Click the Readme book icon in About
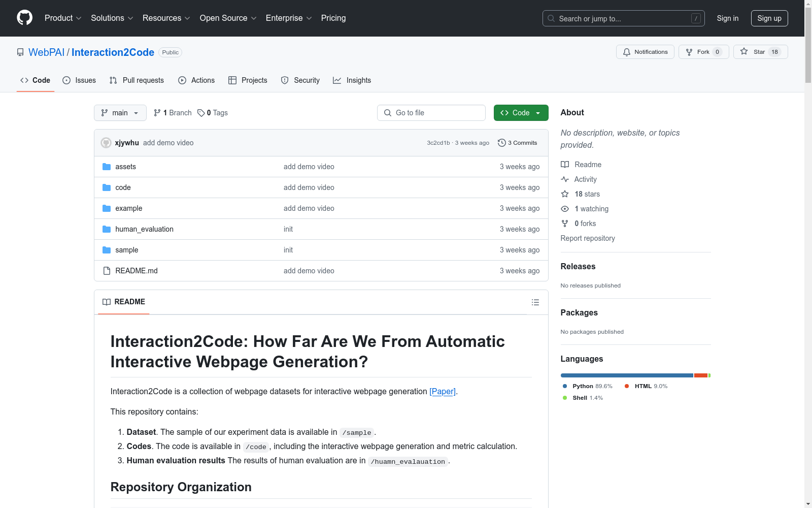This screenshot has height=508, width=812. click(x=565, y=165)
